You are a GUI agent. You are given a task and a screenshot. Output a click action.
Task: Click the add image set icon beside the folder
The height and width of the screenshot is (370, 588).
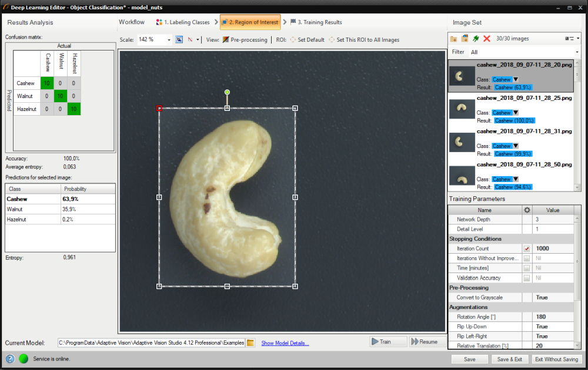(x=465, y=39)
